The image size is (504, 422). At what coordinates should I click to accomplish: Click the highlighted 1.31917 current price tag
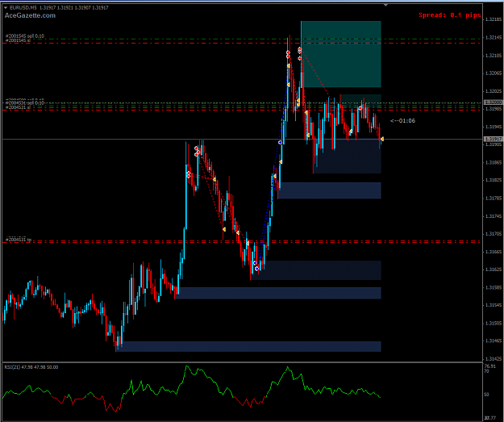[x=493, y=139]
